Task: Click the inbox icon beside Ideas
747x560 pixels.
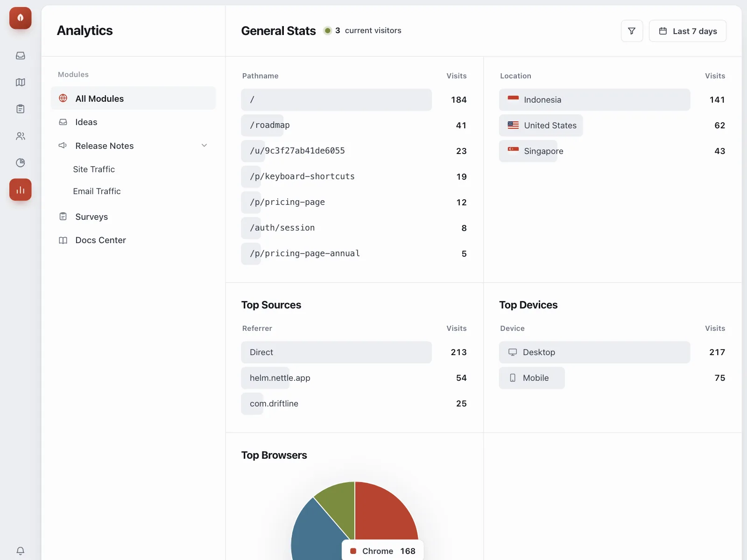Action: pos(63,122)
